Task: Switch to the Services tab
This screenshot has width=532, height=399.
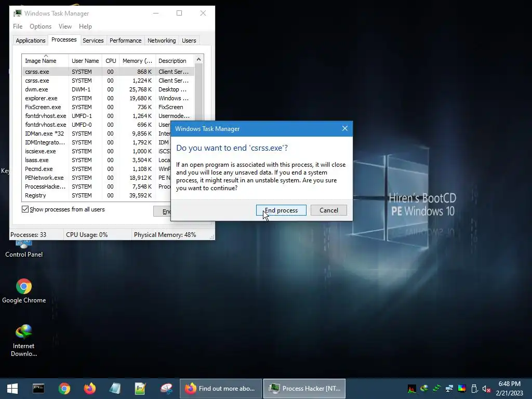Action: (x=93, y=41)
